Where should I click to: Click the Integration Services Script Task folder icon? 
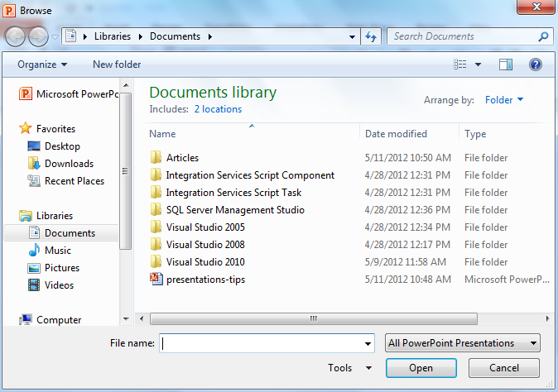[x=156, y=192]
